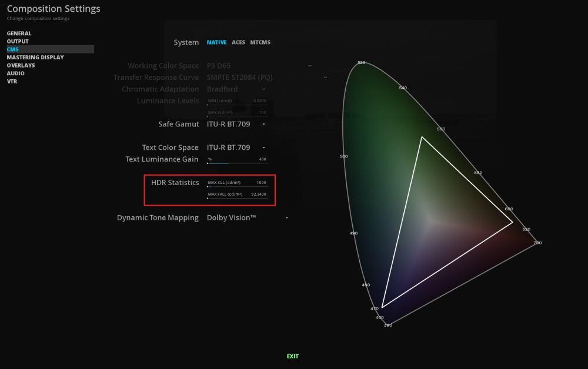Click the 380 wavelength label on diagram
588x369 pixels.
click(x=387, y=325)
